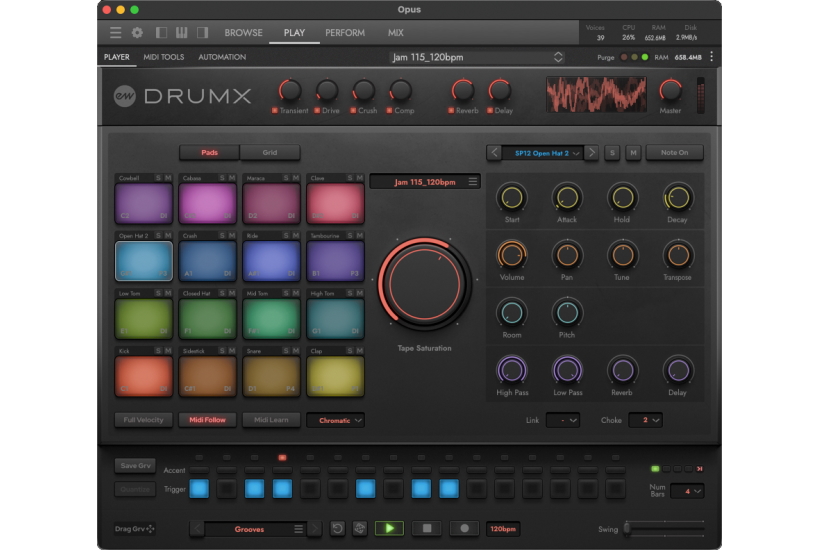Open the Grooves list menu icon
The height and width of the screenshot is (550, 820).
click(x=298, y=529)
